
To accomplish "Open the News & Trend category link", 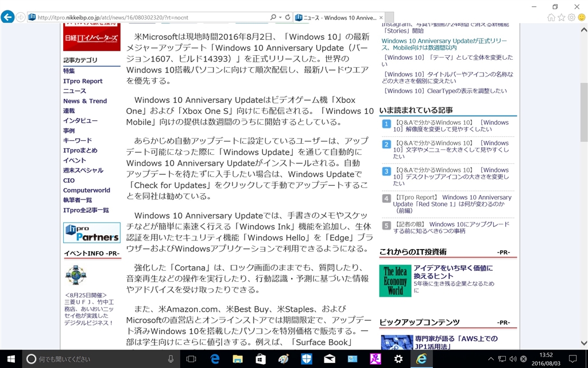I will 85,101.
